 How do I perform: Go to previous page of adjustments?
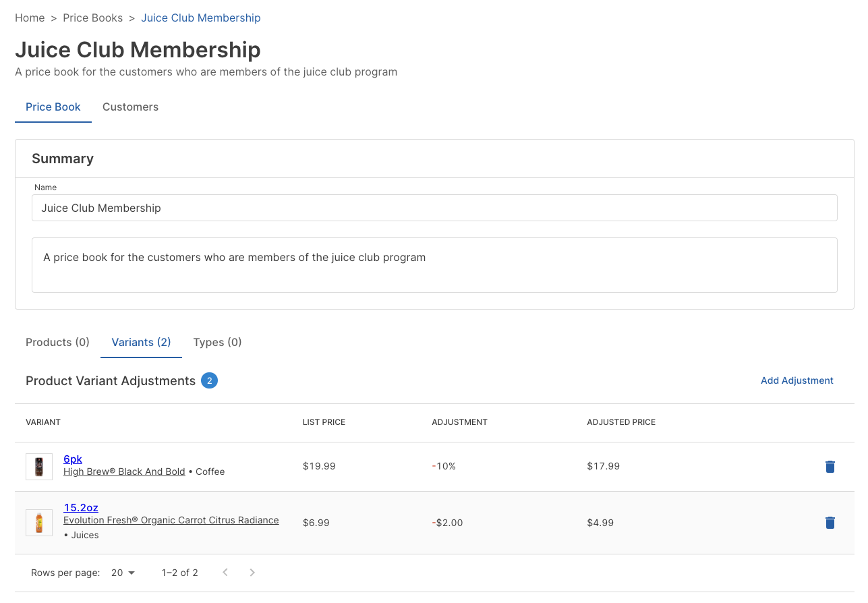click(225, 573)
